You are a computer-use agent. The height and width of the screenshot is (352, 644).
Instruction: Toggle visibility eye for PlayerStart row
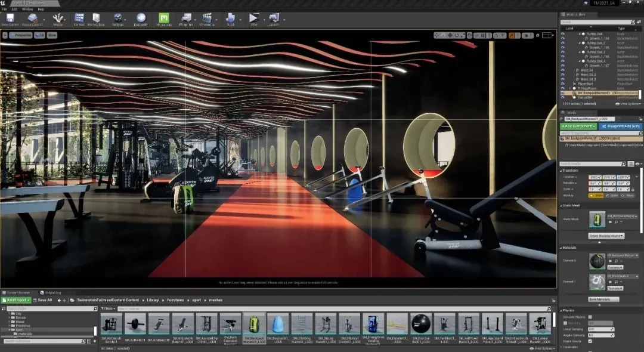coord(563,84)
